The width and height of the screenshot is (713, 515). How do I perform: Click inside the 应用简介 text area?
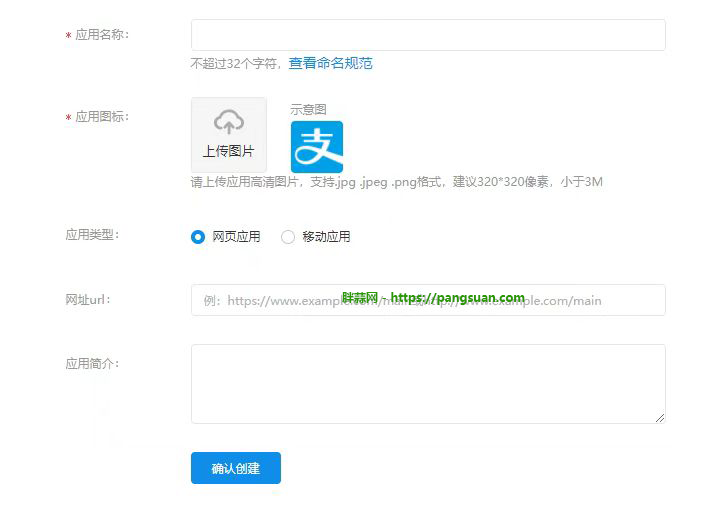[x=427, y=383]
